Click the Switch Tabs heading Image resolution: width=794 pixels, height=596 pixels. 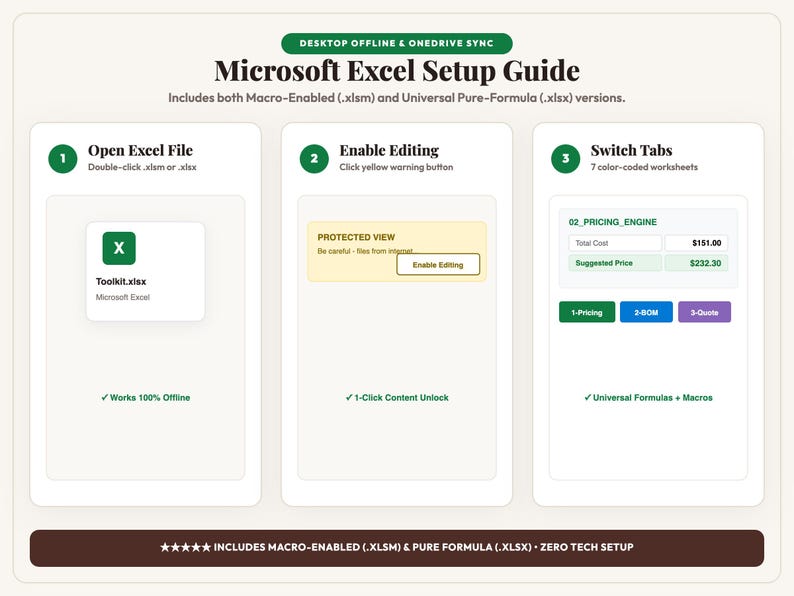pyautogui.click(x=631, y=150)
